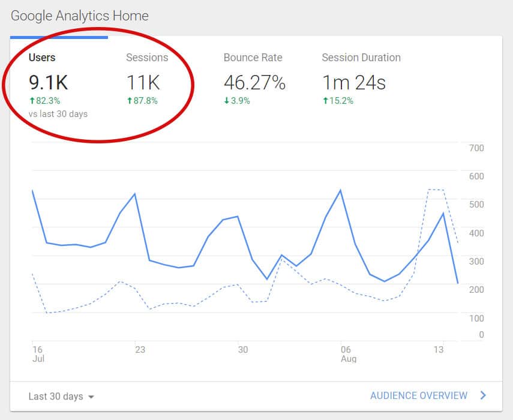The image size is (513, 420).
Task: Click the 87.8% sessions increase indicator
Action: point(142,101)
